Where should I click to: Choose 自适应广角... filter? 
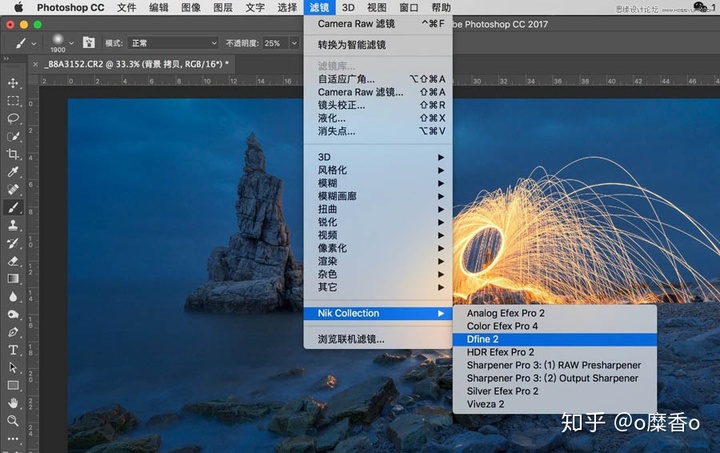378,79
